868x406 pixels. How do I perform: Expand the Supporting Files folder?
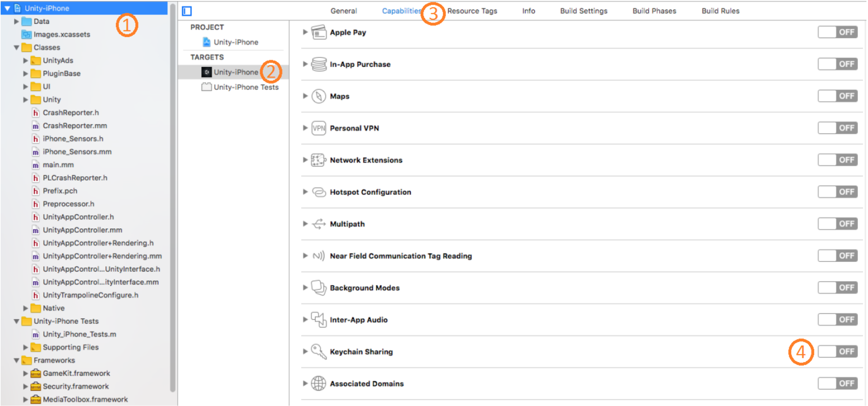25,348
